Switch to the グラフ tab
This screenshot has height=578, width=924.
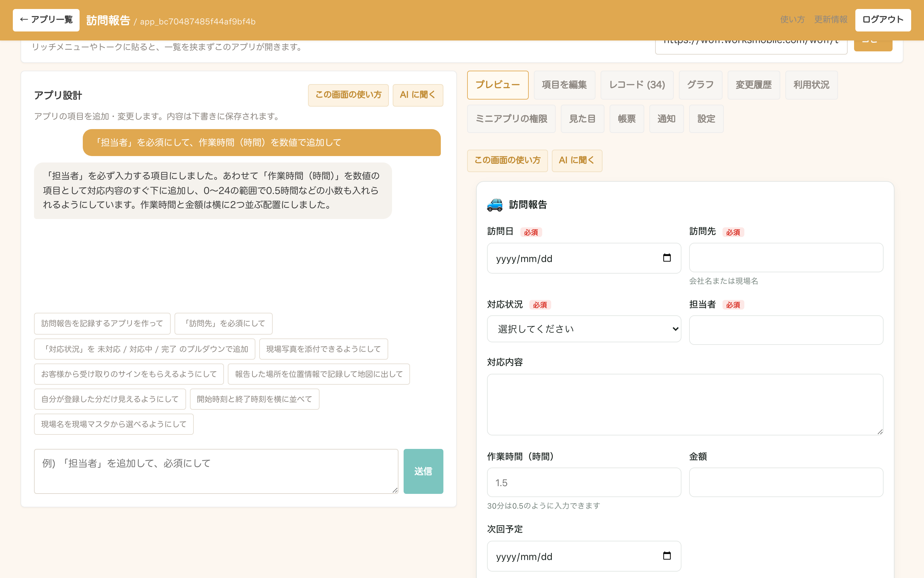click(700, 85)
